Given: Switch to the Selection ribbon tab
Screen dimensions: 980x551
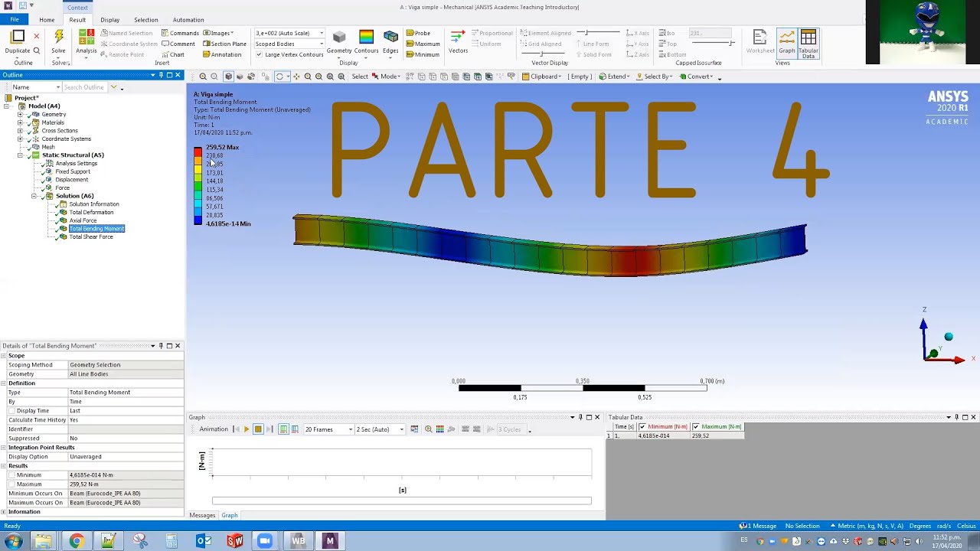Looking at the screenshot, I should point(145,20).
